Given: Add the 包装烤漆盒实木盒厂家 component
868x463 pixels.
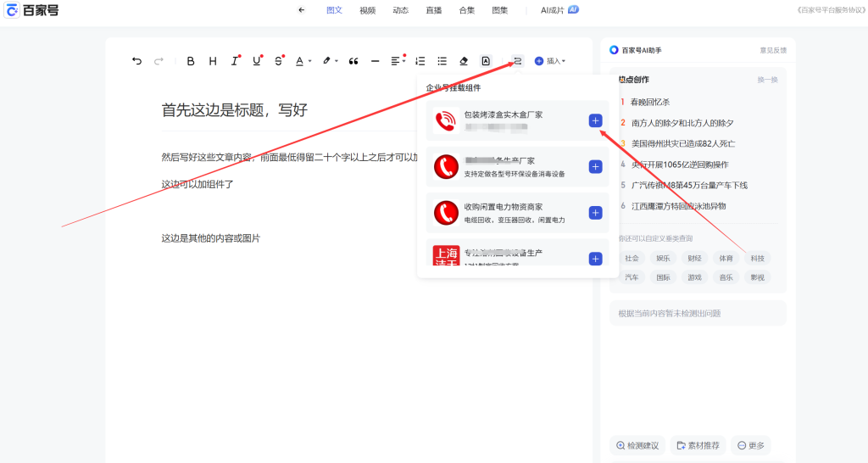Looking at the screenshot, I should point(595,121).
